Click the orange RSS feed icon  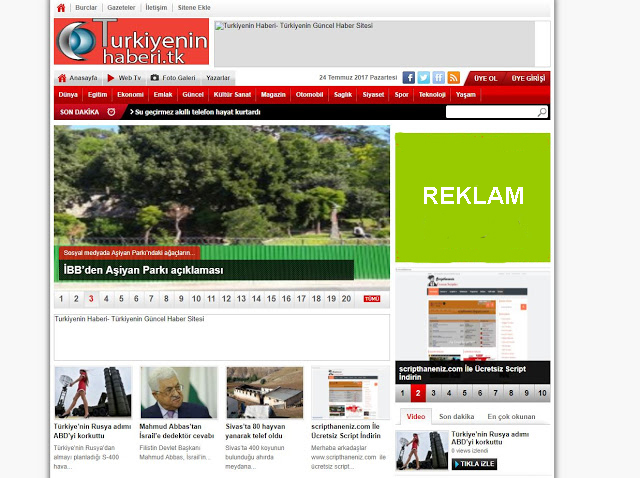tap(454, 78)
